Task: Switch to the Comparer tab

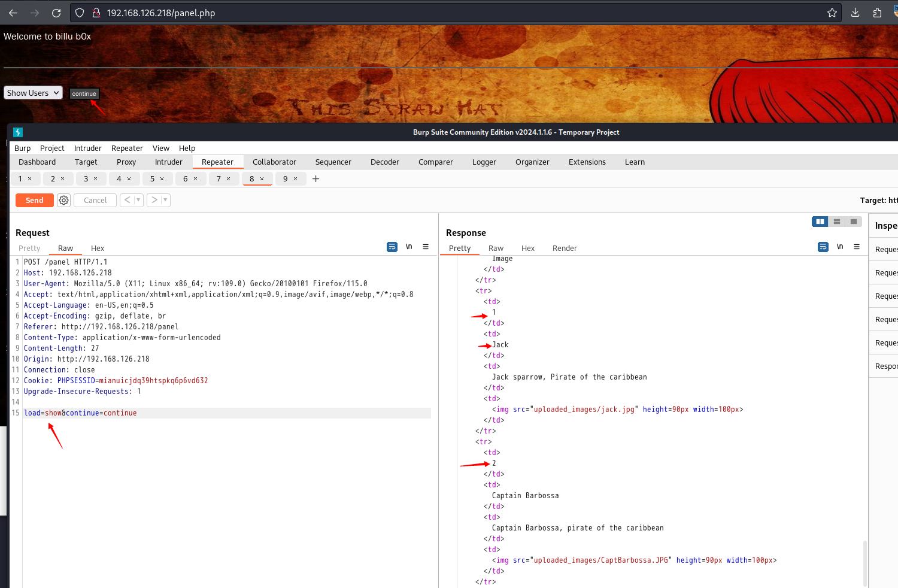Action: pos(436,162)
